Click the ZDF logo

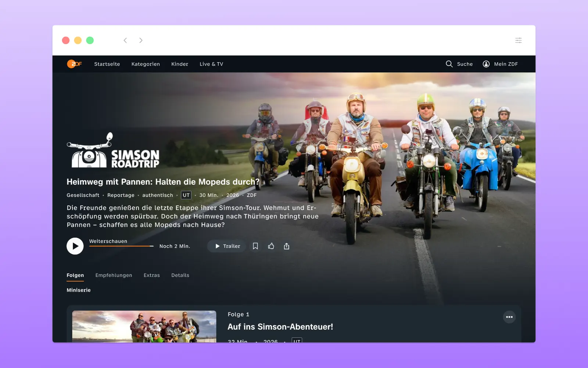click(x=74, y=64)
